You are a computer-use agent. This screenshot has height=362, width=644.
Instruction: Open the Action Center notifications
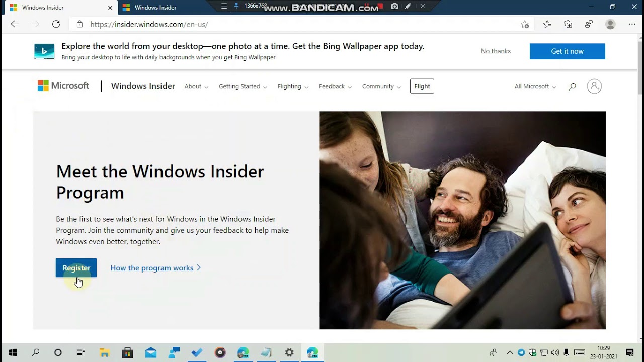coord(629,352)
